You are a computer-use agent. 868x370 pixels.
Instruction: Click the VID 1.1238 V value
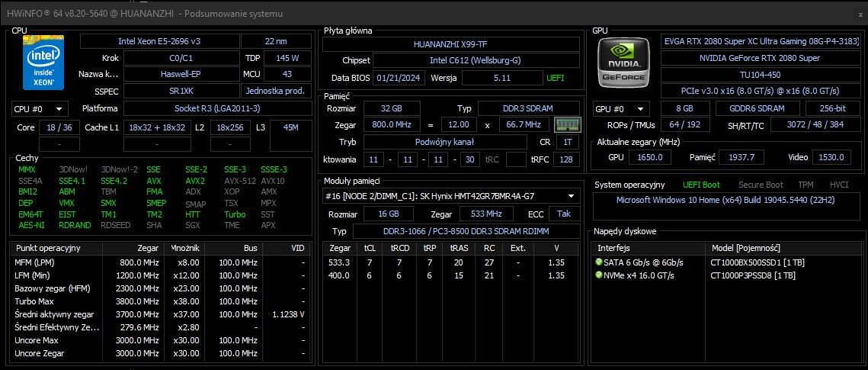tap(288, 314)
